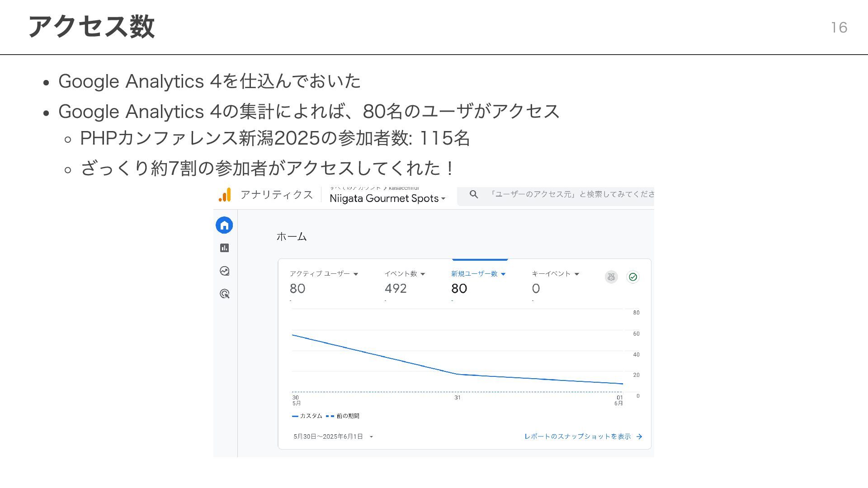Screen dimensions: 868x488
Task: Open the Reports bar-chart icon
Action: coord(224,248)
